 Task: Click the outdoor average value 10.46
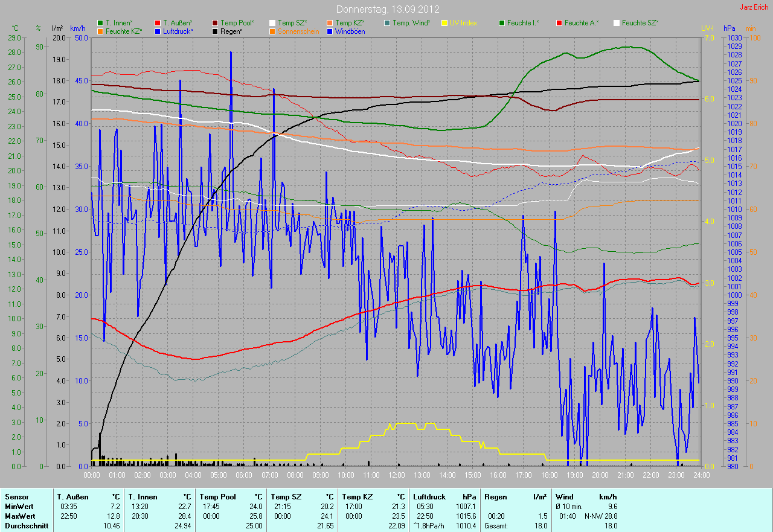click(111, 526)
